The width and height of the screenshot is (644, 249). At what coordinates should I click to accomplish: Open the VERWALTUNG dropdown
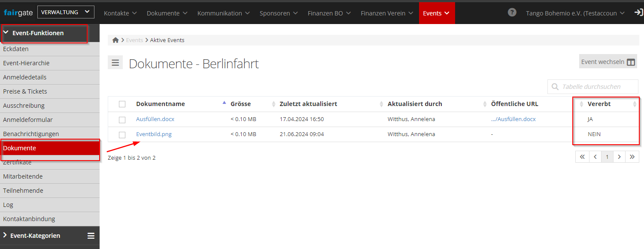point(66,12)
